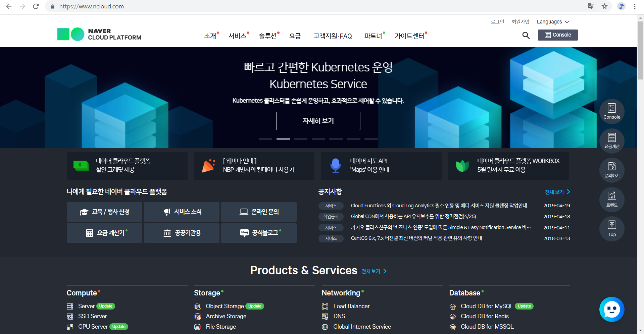This screenshot has height=334, width=644.
Task: Click Object Storage icon
Action: pos(197,306)
